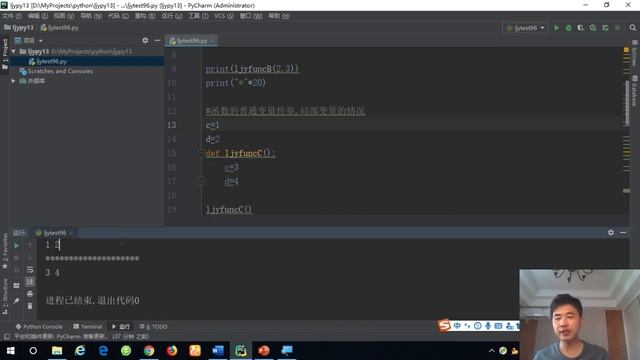
Task: Click the stop icon in Run panel
Action: [x=16, y=258]
